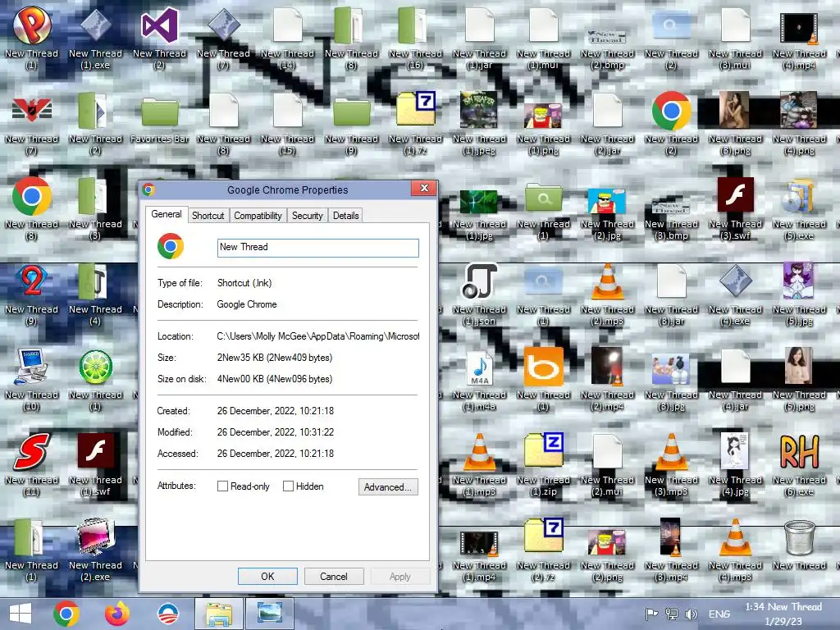Launch Chrome from the taskbar
Viewport: 840px width, 630px height.
click(66, 614)
